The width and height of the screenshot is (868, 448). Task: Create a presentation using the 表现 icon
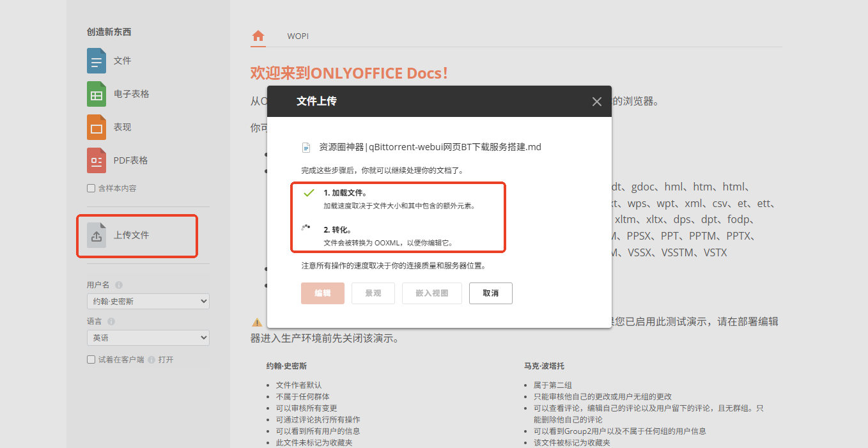[x=97, y=127]
